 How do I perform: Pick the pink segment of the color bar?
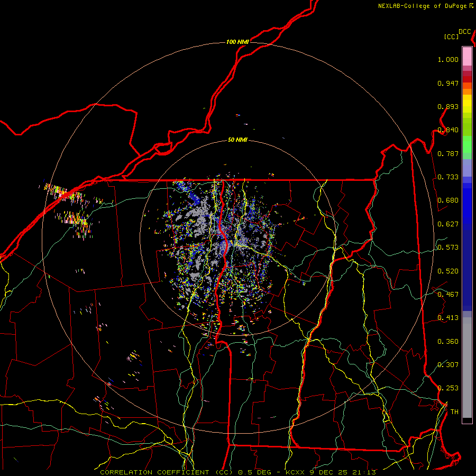point(467,57)
